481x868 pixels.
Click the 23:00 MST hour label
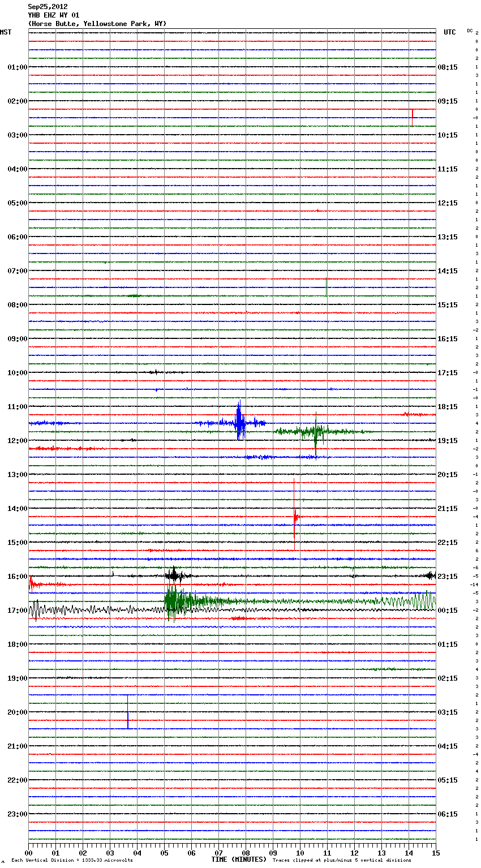[17, 814]
